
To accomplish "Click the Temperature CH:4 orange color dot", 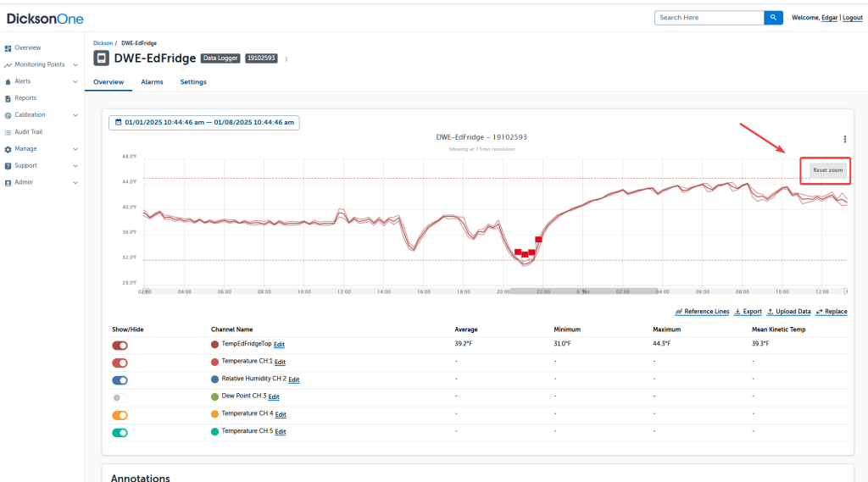I will (x=215, y=414).
